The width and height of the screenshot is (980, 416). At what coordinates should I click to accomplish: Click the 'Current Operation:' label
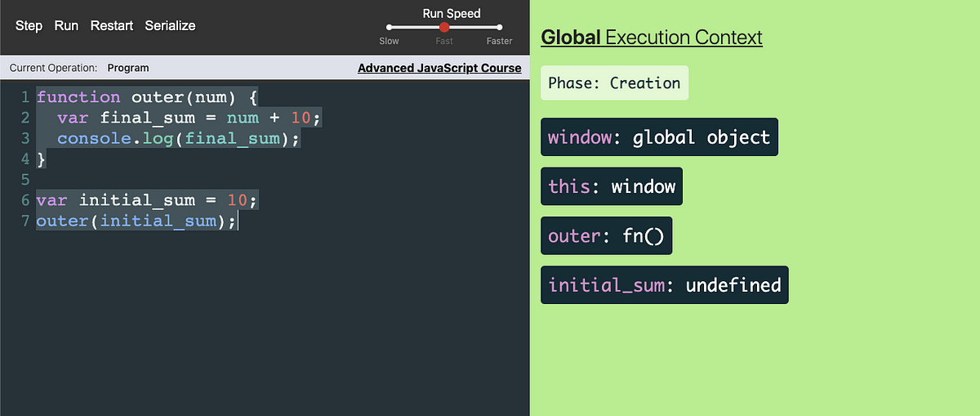[53, 68]
